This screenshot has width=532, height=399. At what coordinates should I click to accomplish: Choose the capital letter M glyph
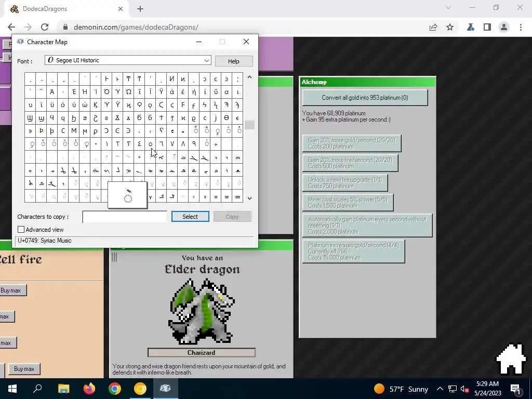[x=74, y=130]
